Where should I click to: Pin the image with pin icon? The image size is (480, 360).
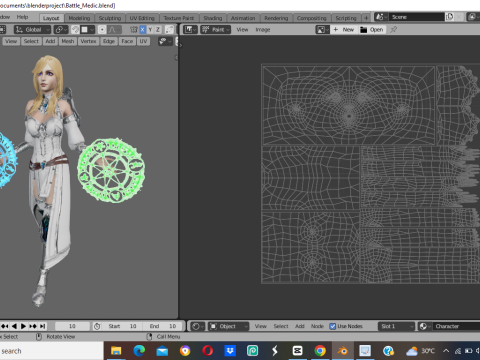(394, 30)
